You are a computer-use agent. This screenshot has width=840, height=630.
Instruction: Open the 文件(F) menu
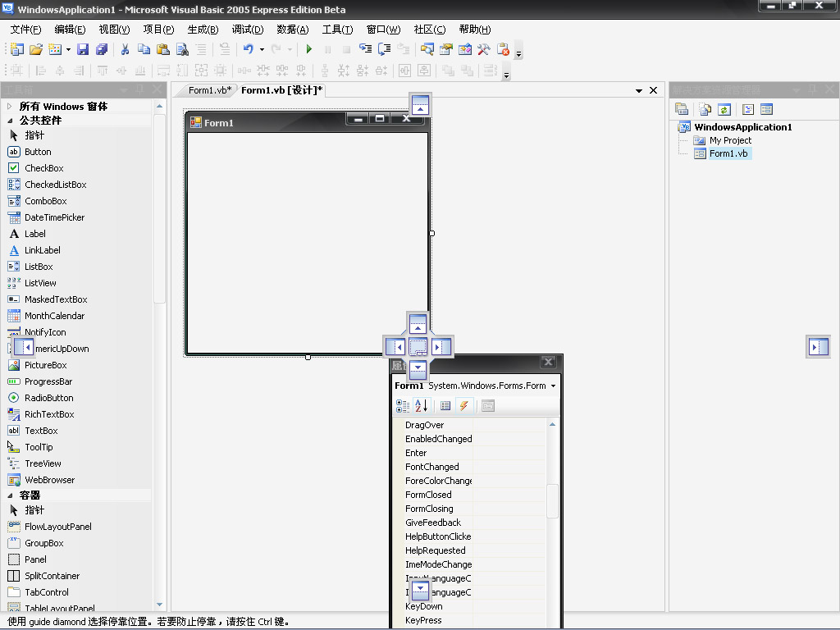(25, 30)
